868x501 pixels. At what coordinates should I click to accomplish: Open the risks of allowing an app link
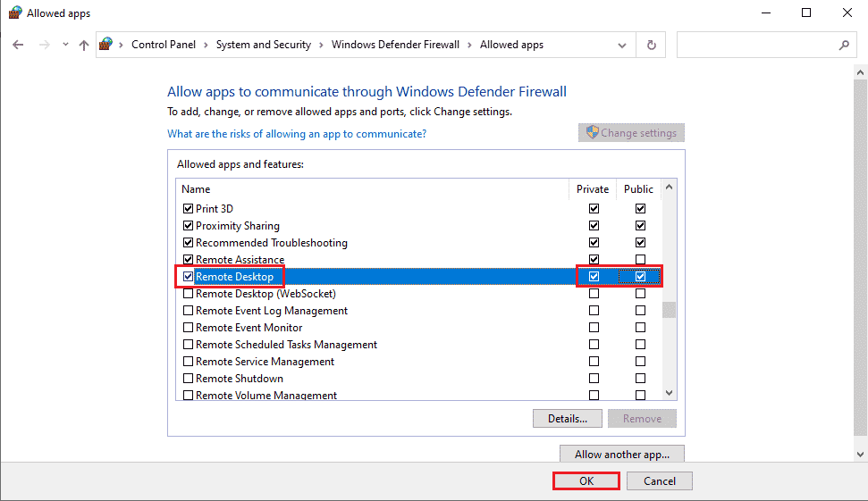[x=297, y=134]
